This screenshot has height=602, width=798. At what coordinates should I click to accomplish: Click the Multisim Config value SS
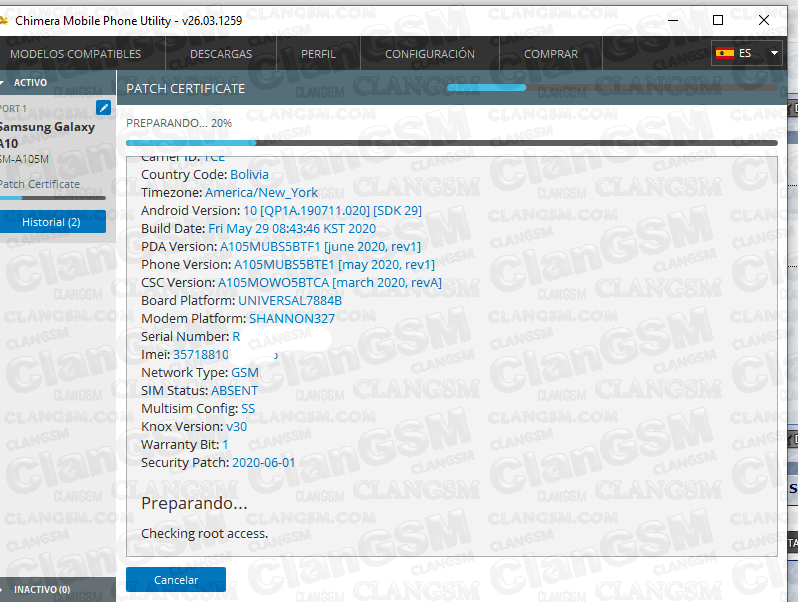pyautogui.click(x=248, y=409)
